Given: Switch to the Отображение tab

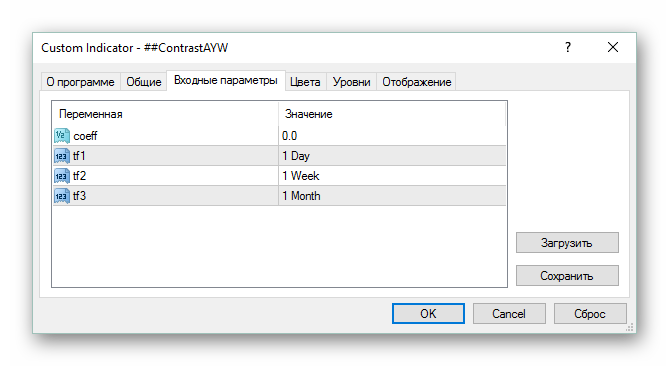Looking at the screenshot, I should pyautogui.click(x=416, y=82).
